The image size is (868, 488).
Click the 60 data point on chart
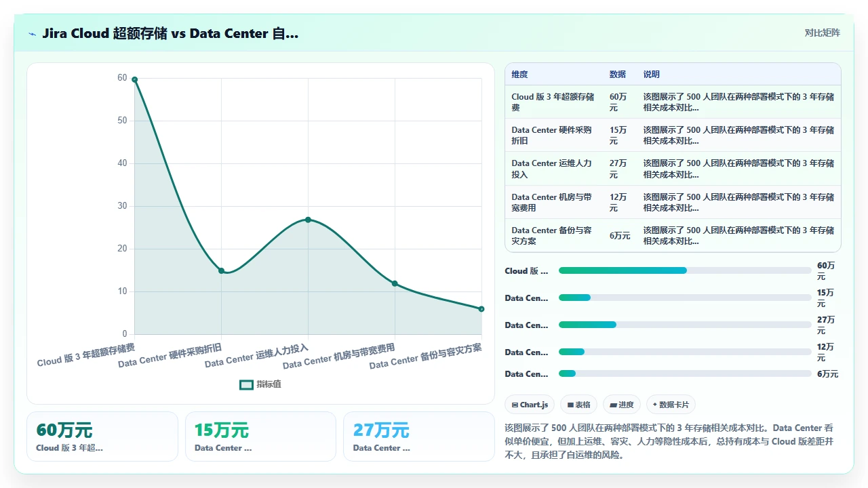(134, 79)
